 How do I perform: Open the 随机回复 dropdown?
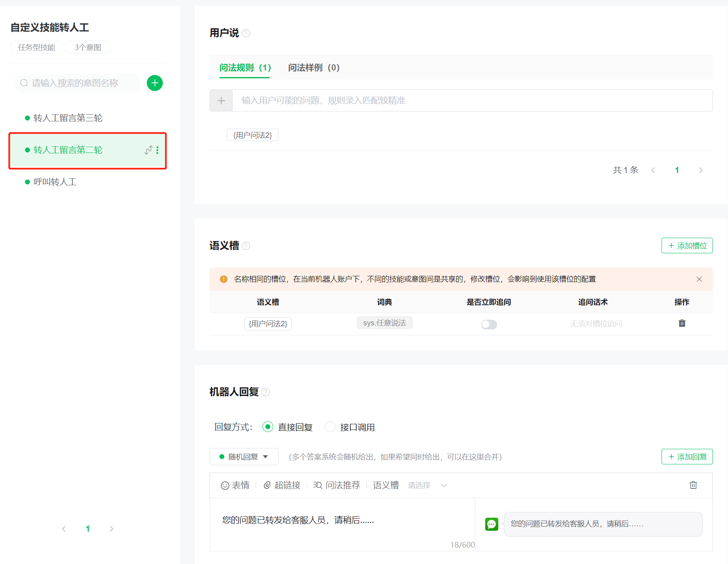pos(244,457)
